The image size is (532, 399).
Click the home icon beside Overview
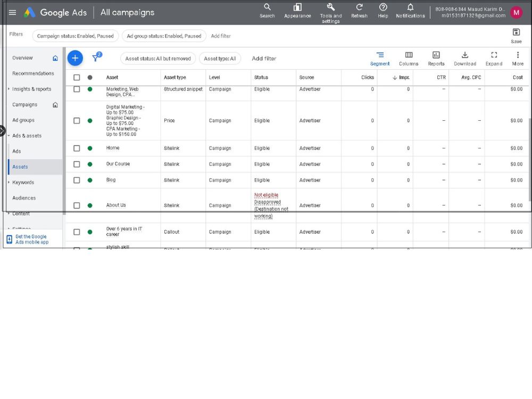55,58
